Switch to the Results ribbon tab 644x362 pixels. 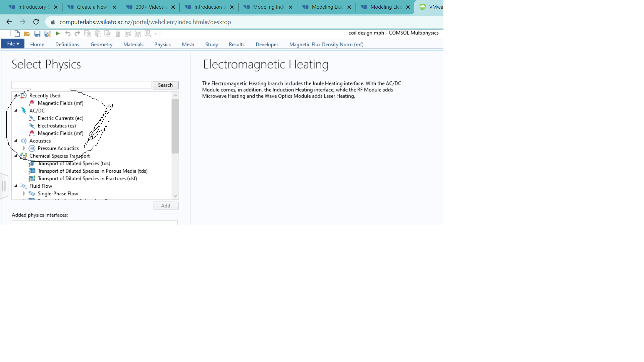(x=236, y=44)
